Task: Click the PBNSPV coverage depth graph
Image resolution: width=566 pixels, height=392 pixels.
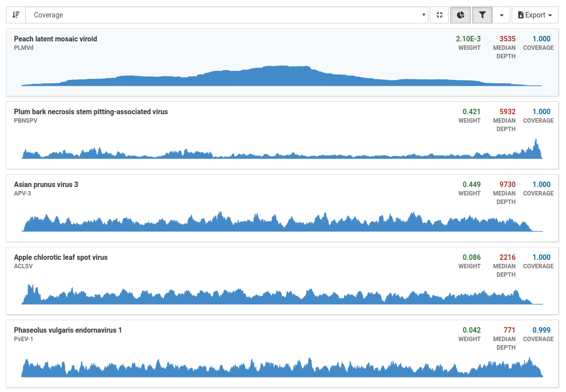Action: click(282, 152)
